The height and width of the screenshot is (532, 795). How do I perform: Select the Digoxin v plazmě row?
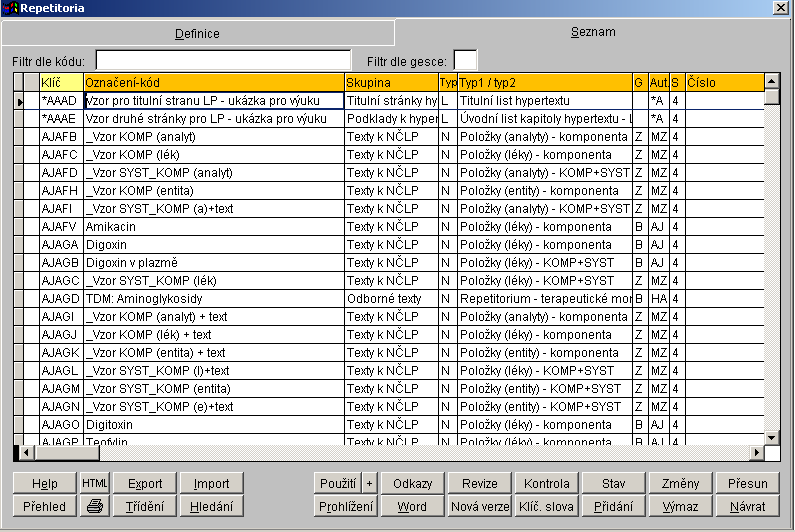point(214,263)
